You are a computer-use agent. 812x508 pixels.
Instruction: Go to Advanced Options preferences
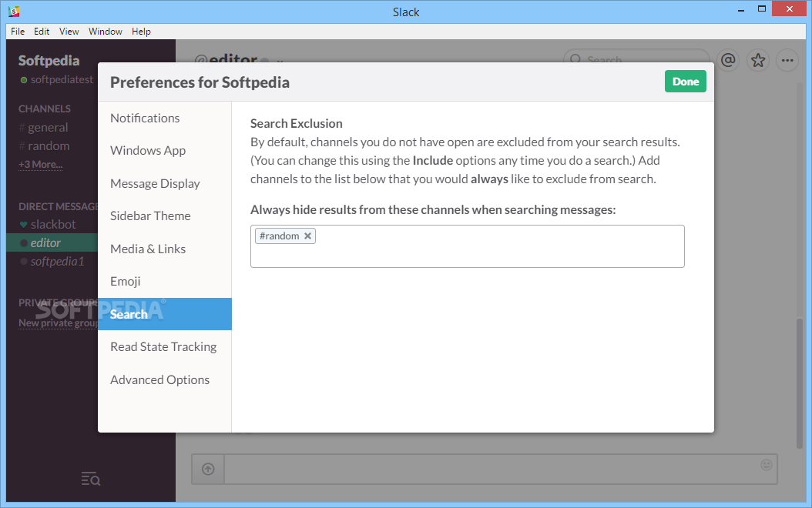(160, 379)
